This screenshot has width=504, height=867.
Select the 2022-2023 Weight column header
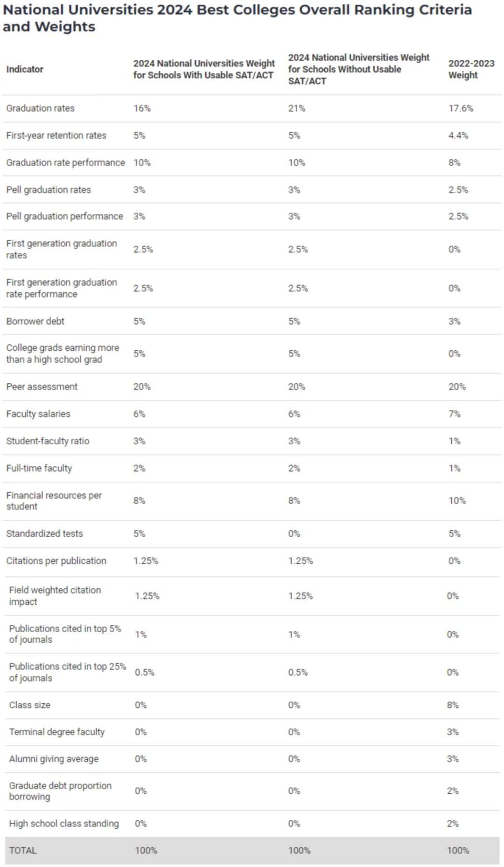click(471, 70)
